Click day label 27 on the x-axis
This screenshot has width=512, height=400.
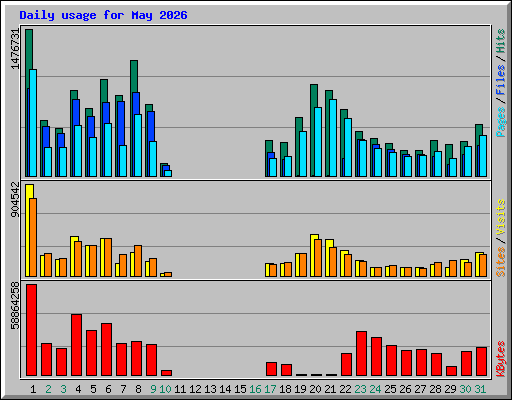point(420,389)
